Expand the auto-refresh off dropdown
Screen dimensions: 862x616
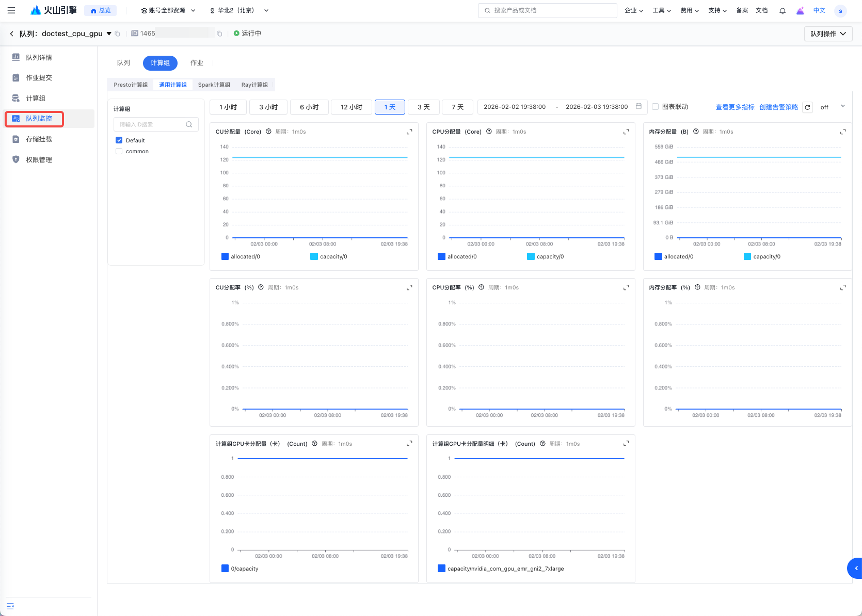pos(842,107)
